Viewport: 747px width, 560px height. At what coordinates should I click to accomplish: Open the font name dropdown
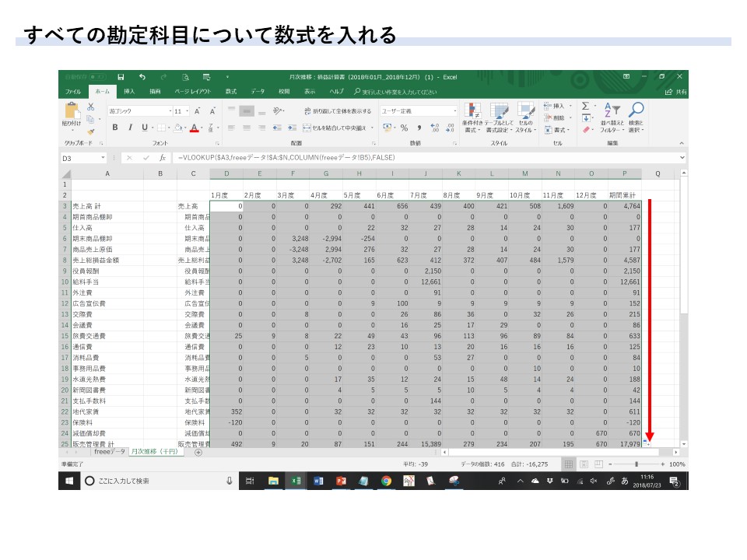click(x=167, y=110)
